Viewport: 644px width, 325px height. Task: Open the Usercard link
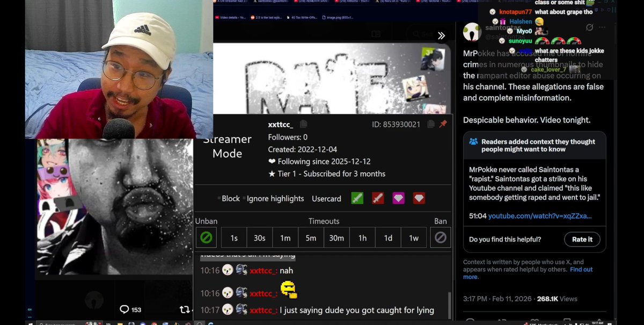(326, 198)
